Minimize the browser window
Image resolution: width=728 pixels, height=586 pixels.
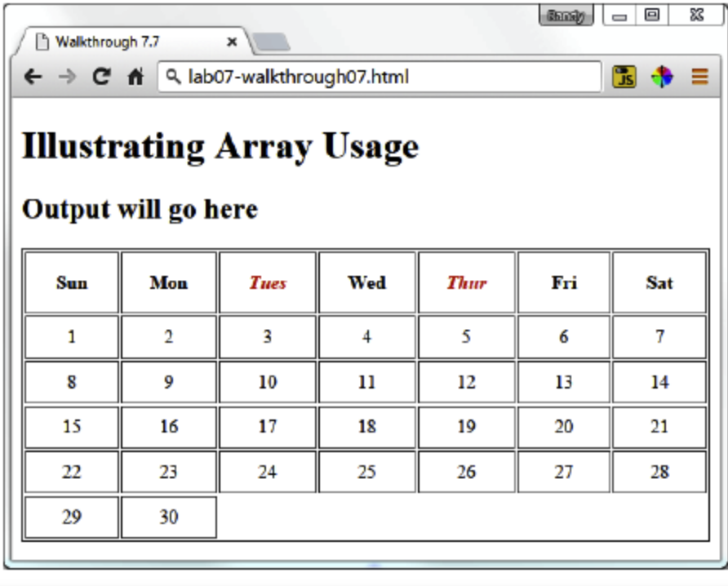pos(619,16)
